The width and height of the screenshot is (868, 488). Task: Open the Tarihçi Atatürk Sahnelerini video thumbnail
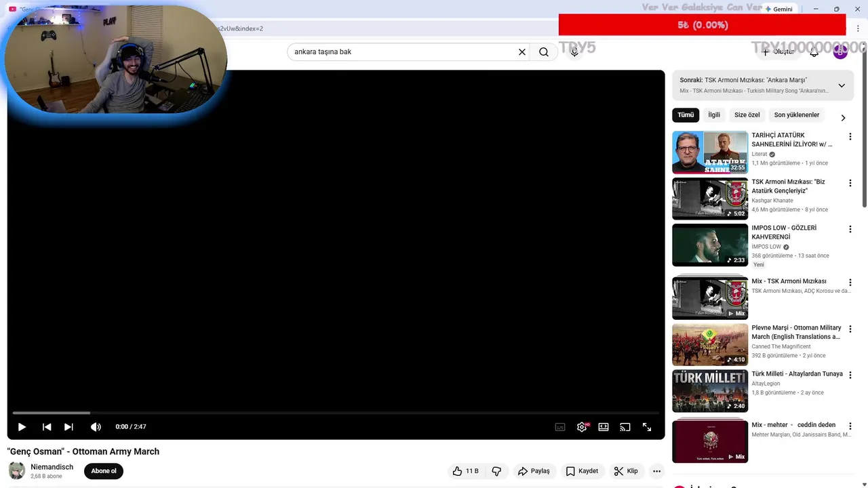pyautogui.click(x=710, y=152)
